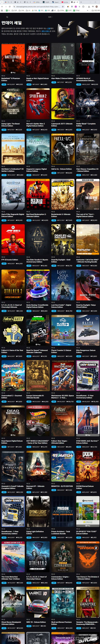
Task: Open Fallout 4 Game of the Year cover
Action: coord(13,330)
